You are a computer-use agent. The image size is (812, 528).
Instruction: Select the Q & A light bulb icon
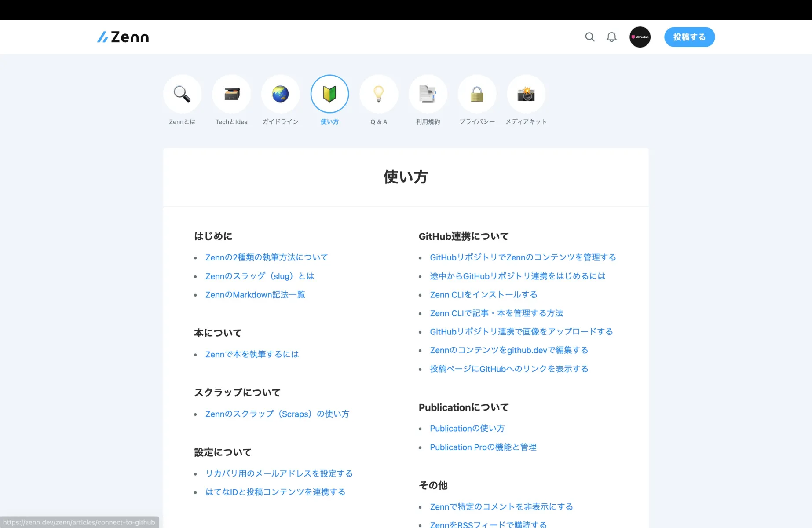(x=379, y=94)
